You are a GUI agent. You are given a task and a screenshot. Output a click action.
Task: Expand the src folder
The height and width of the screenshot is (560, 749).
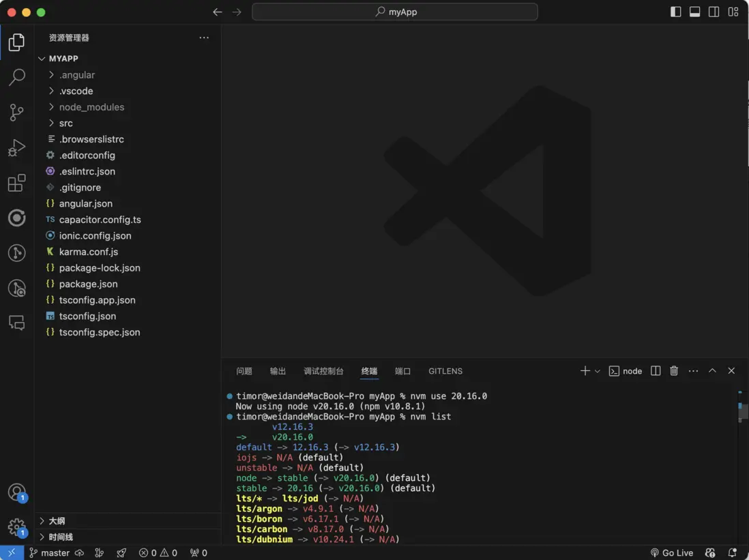tap(65, 123)
